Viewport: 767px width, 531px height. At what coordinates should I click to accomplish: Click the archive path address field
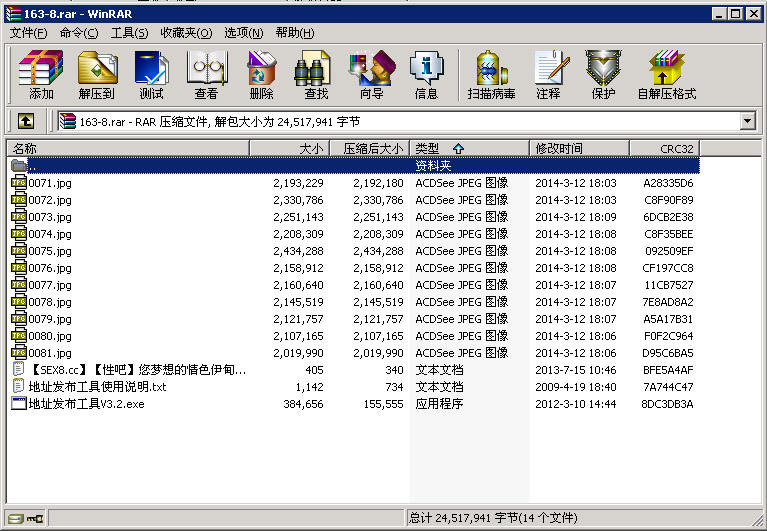pyautogui.click(x=399, y=121)
